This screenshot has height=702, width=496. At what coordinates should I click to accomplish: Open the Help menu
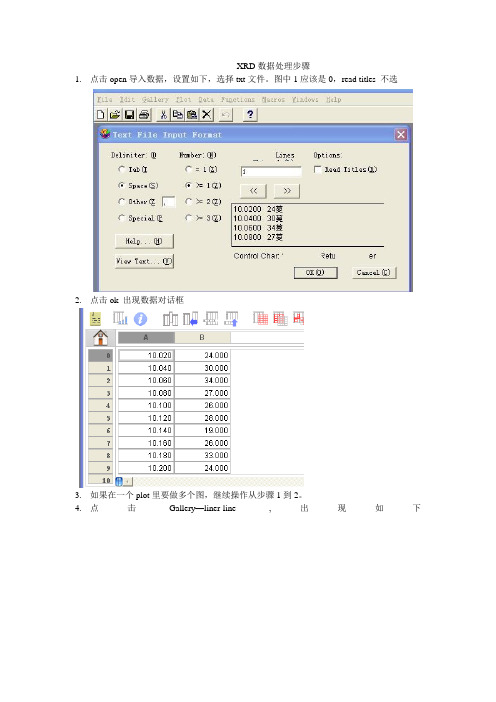click(x=334, y=99)
